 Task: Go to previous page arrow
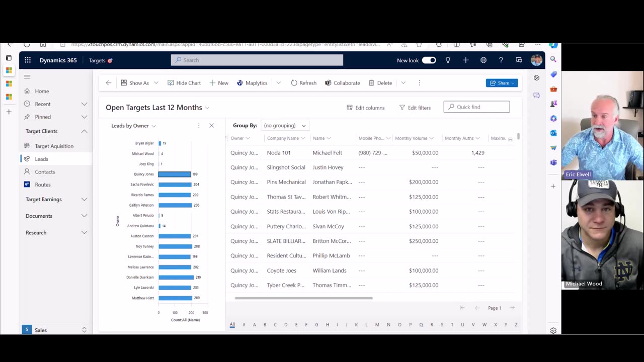pyautogui.click(x=477, y=308)
